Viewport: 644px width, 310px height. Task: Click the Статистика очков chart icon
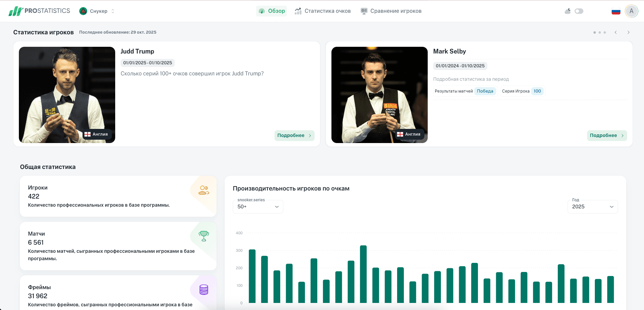tap(298, 11)
